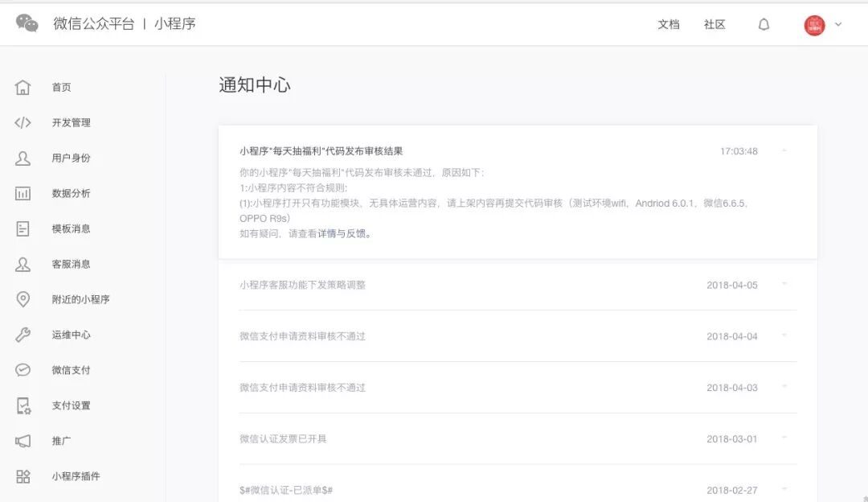Image resolution: width=868 pixels, height=502 pixels.
Task: Open 用户身份 menu item
Action: click(71, 158)
